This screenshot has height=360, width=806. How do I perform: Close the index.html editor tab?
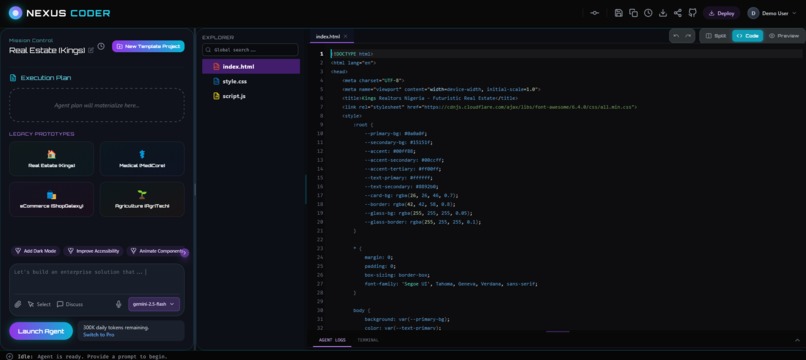[x=345, y=37]
